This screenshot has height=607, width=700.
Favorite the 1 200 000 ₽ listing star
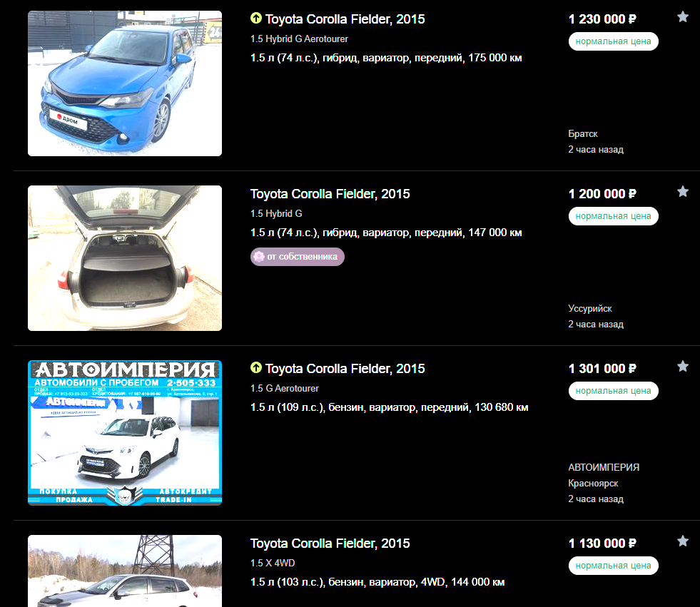683,191
